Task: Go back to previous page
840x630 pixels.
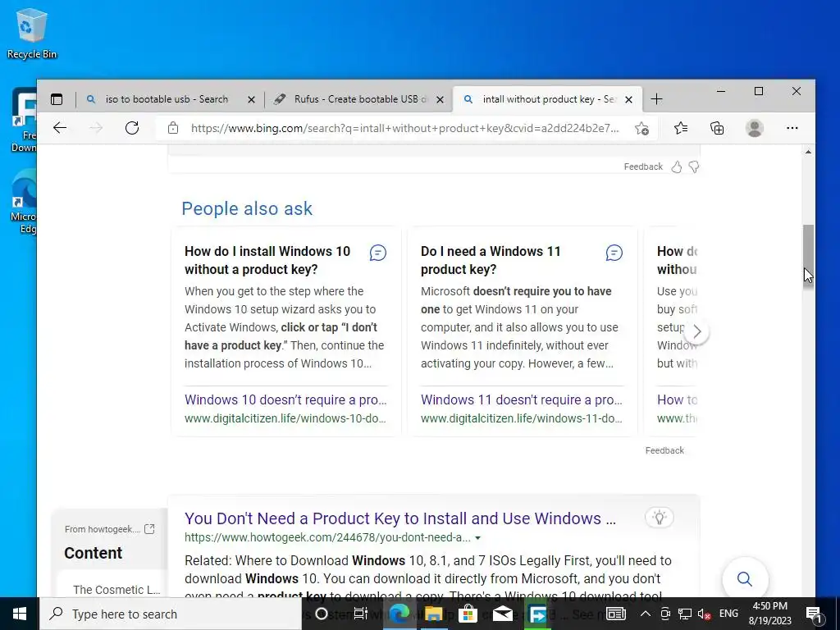Action: [60, 128]
